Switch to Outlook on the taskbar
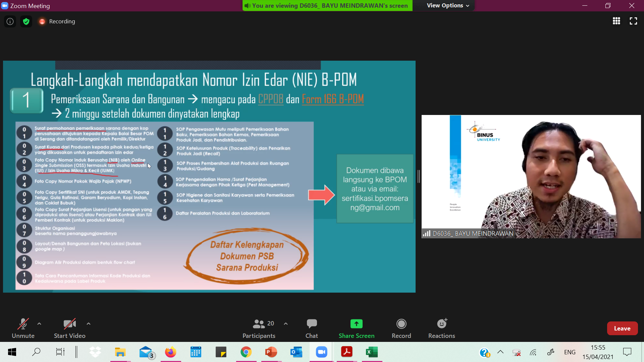The width and height of the screenshot is (644, 362). click(x=296, y=352)
